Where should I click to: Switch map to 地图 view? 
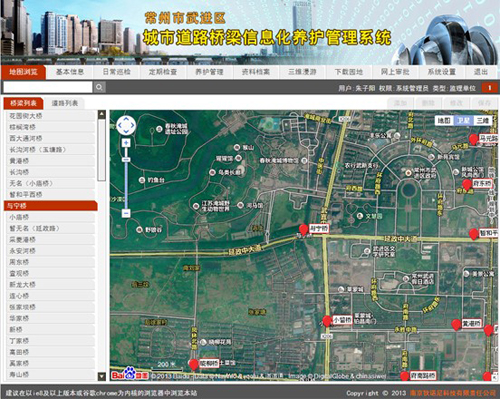[444, 120]
